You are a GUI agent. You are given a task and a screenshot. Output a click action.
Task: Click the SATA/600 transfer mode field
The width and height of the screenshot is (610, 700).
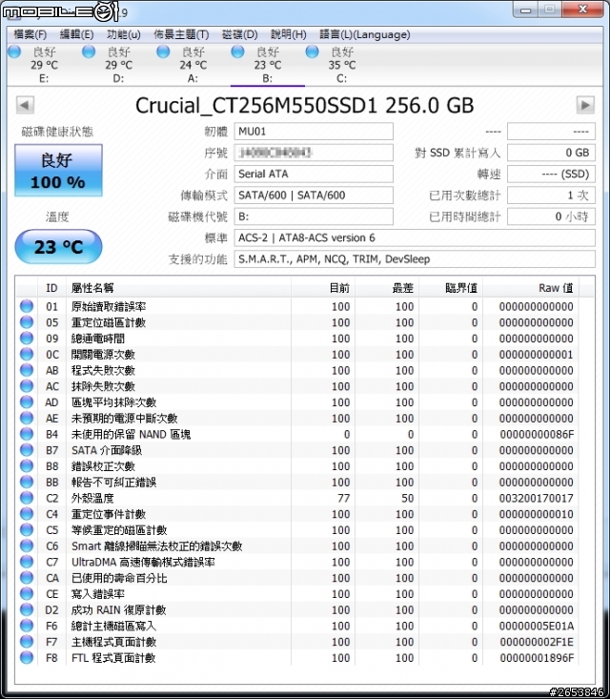(x=314, y=196)
